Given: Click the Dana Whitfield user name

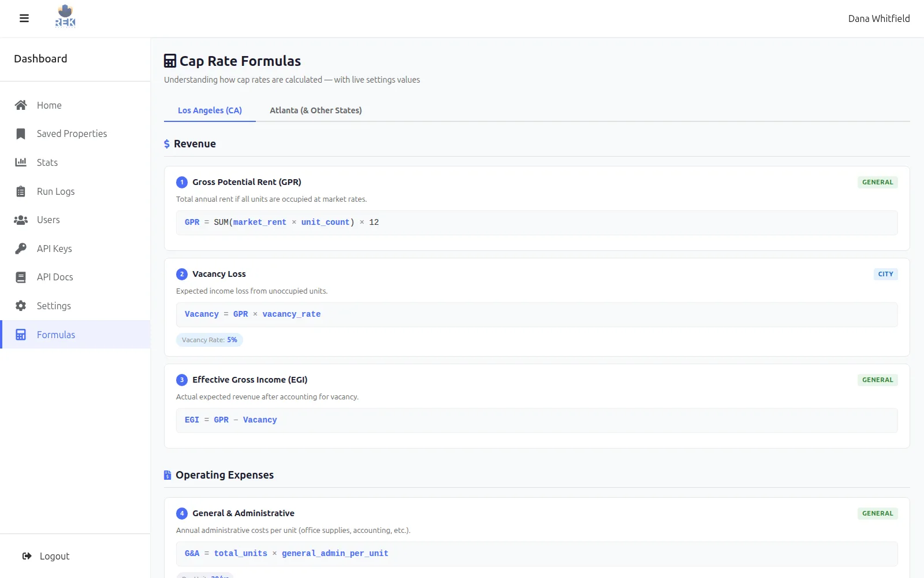Looking at the screenshot, I should click(x=879, y=18).
